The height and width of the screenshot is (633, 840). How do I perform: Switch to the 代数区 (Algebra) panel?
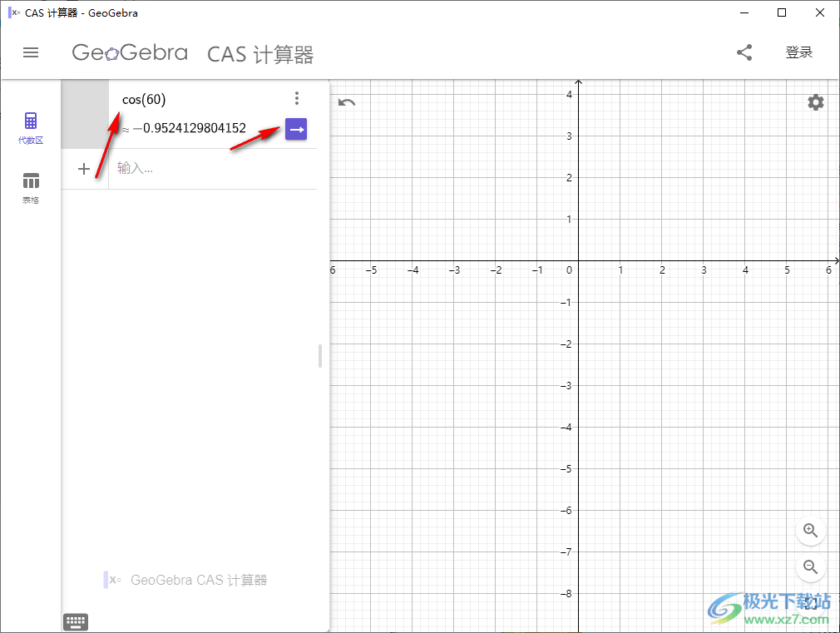pyautogui.click(x=31, y=126)
